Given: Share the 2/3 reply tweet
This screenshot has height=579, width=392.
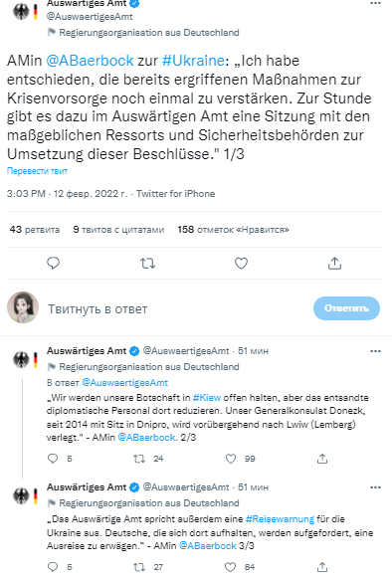Looking at the screenshot, I should coord(322,459).
